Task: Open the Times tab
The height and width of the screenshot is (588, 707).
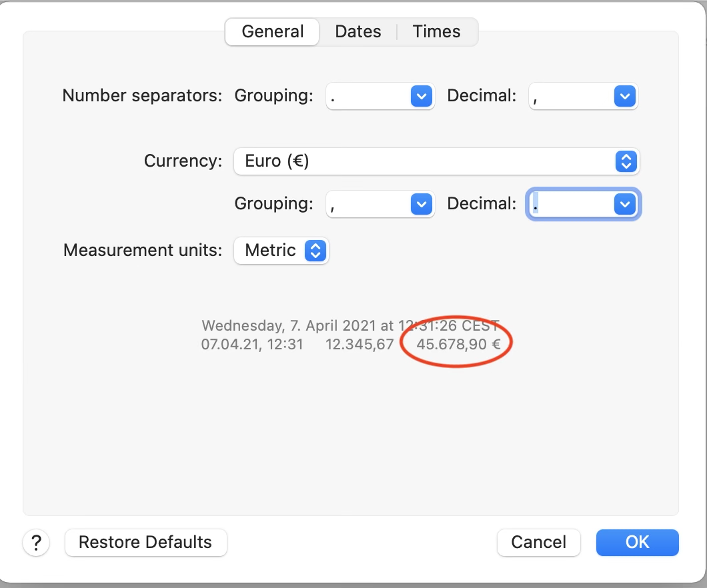Action: tap(436, 31)
